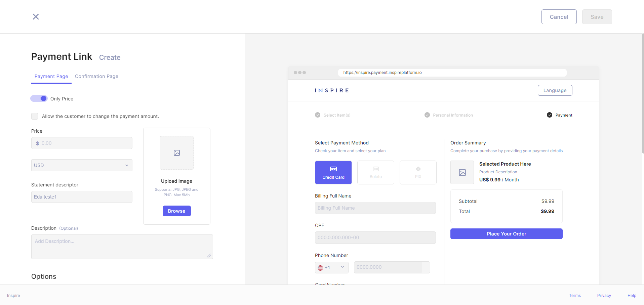Viewport: 644px width, 305px height.
Task: Click the US$ 9.99 / Month price text
Action: (x=499, y=180)
